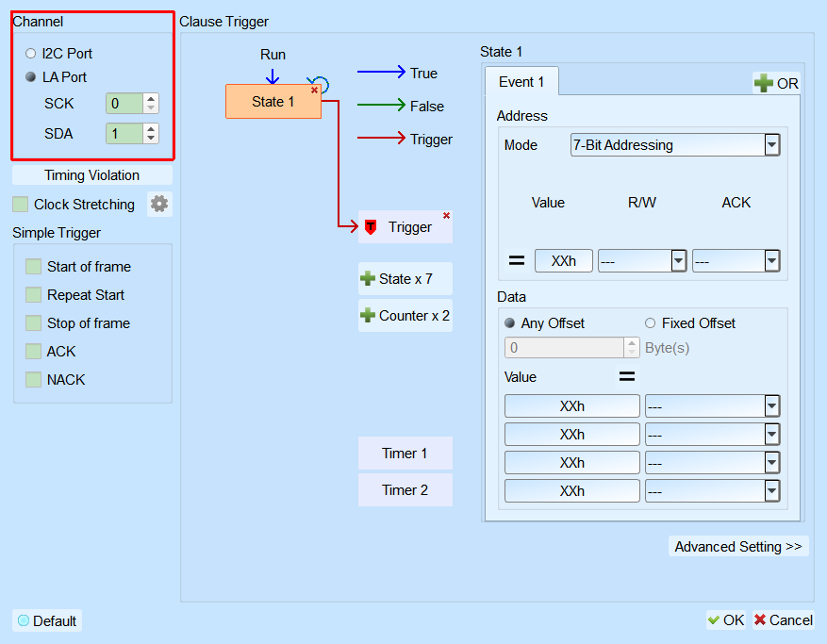Remove State 1 via its red x
This screenshot has height=644, width=827.
tap(314, 91)
